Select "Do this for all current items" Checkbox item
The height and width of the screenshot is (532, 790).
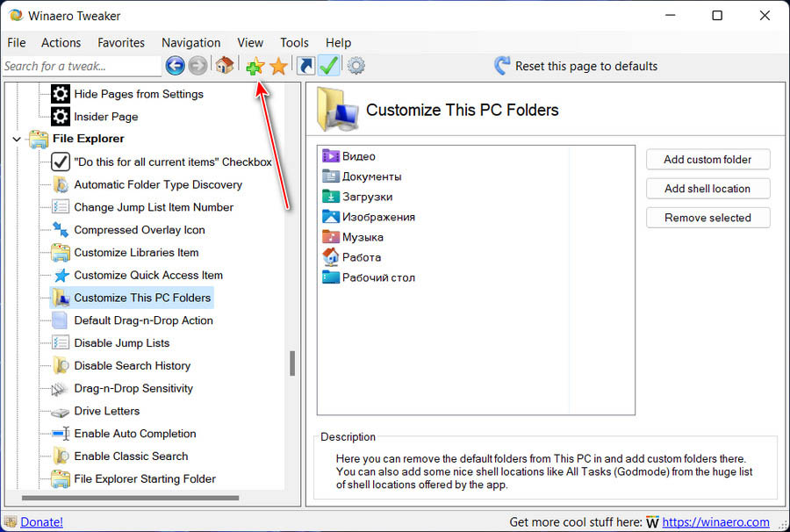tap(173, 162)
